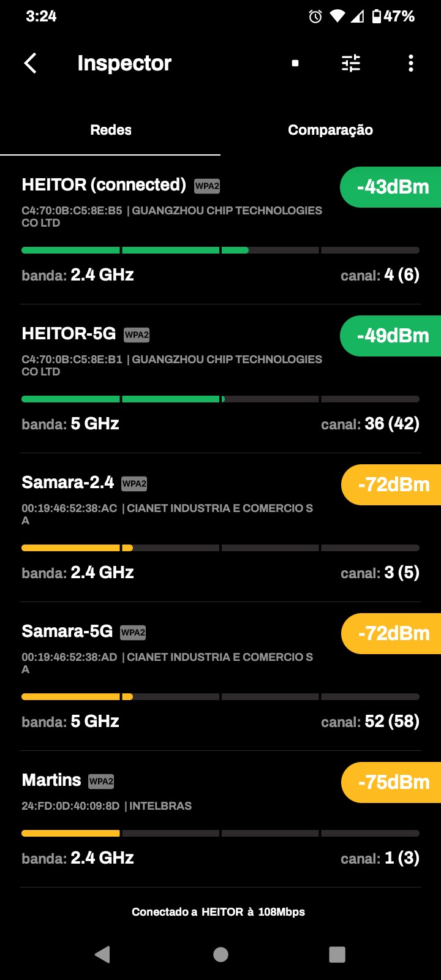Tap the back arrow icon
Screen dimensions: 441x980
tap(30, 63)
